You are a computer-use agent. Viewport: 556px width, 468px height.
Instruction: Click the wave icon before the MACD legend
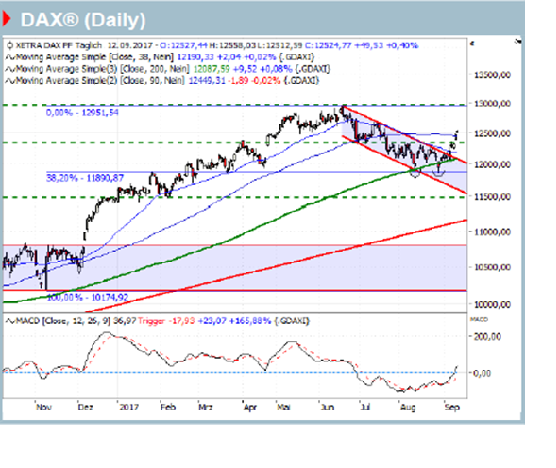pos(10,321)
